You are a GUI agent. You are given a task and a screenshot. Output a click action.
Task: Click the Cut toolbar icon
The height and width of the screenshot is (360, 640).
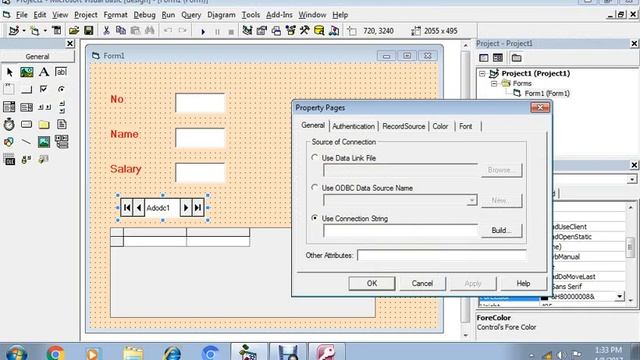click(107, 31)
